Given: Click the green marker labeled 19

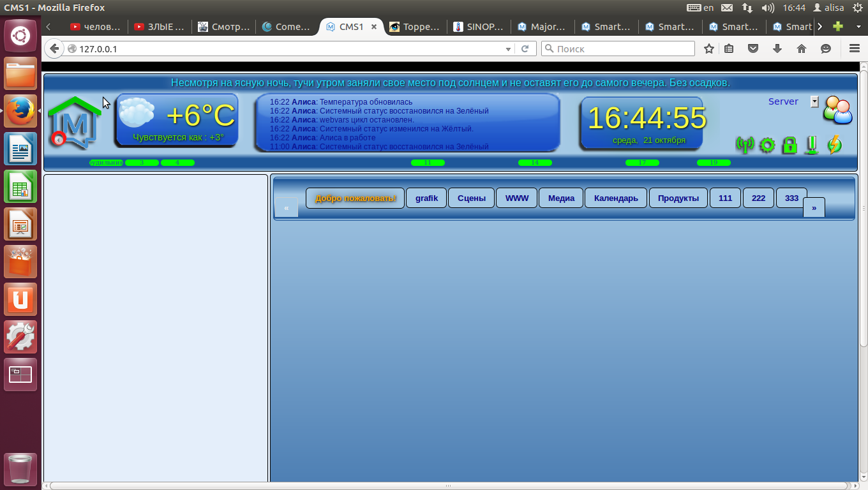Looking at the screenshot, I should 714,163.
